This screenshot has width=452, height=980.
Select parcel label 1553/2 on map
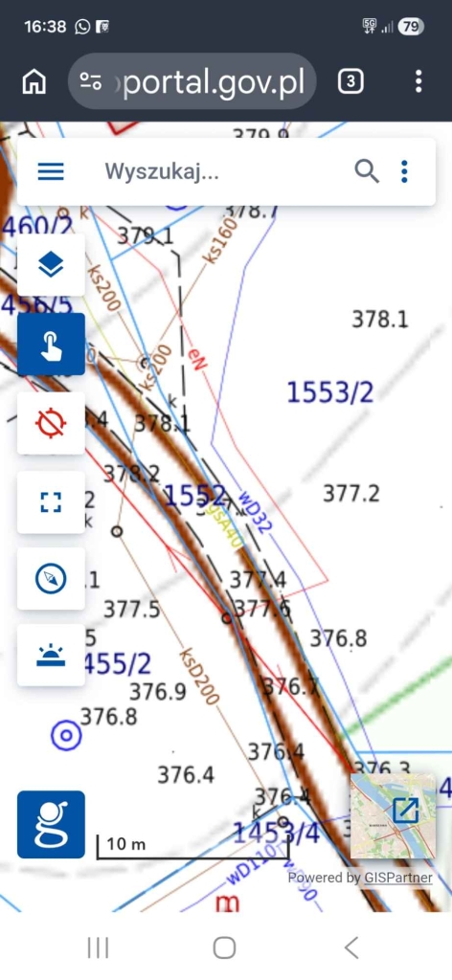pos(330,392)
